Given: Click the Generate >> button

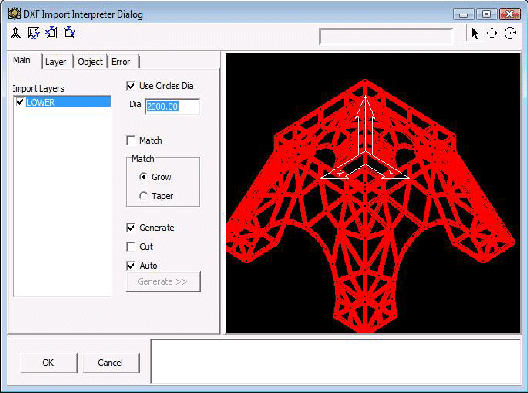Looking at the screenshot, I should pyautogui.click(x=163, y=282).
